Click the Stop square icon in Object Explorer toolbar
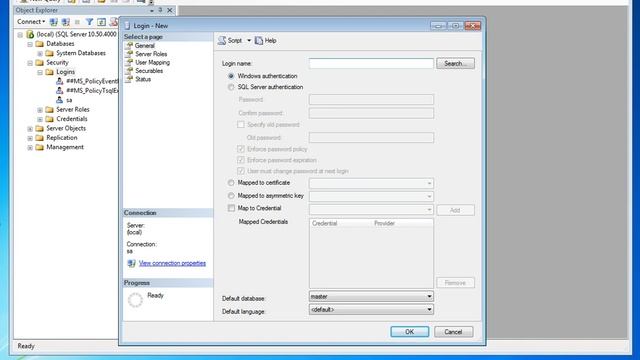The image size is (640, 360). [x=77, y=22]
